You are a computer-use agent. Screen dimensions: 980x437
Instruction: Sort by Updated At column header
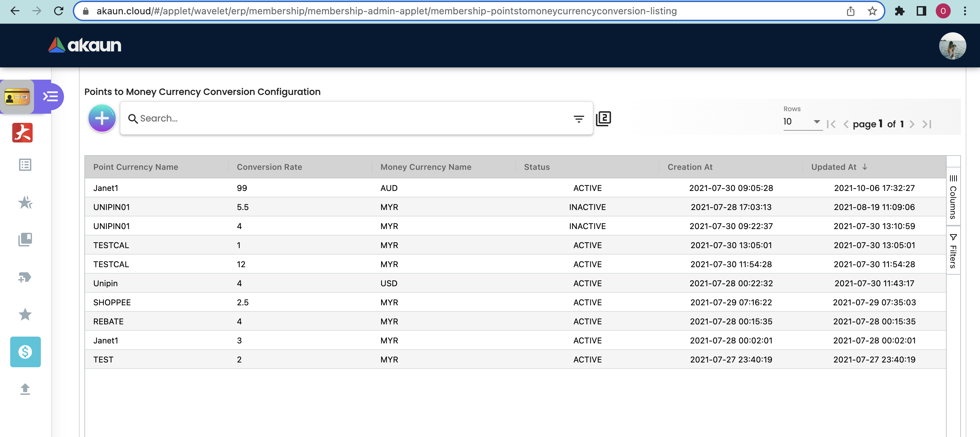click(834, 167)
